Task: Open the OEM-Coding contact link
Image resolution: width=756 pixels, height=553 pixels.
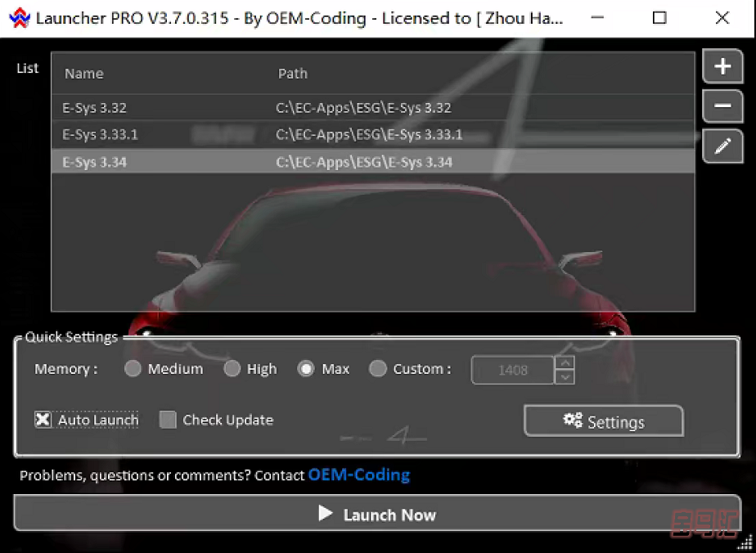Action: (x=359, y=475)
